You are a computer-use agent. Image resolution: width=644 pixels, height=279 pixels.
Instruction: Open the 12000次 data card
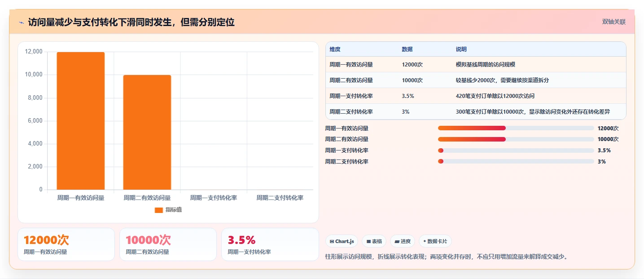click(x=66, y=244)
